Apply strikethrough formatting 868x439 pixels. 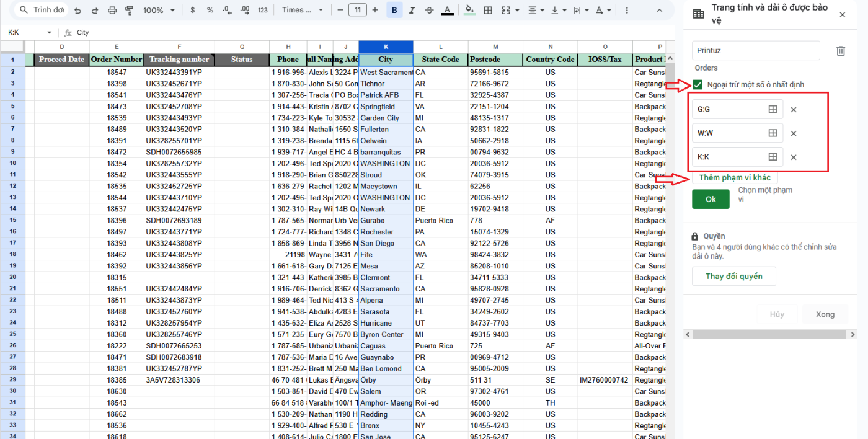tap(430, 11)
